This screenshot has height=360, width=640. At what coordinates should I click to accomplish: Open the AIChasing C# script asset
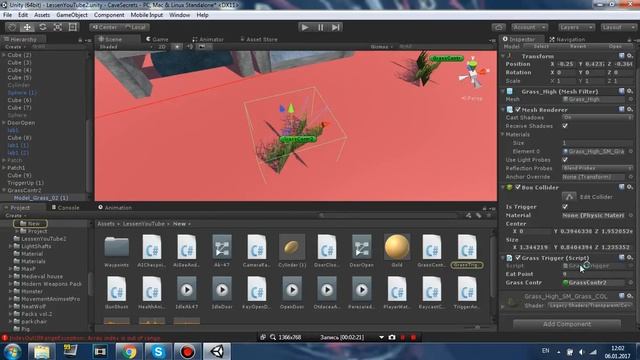[x=151, y=251]
